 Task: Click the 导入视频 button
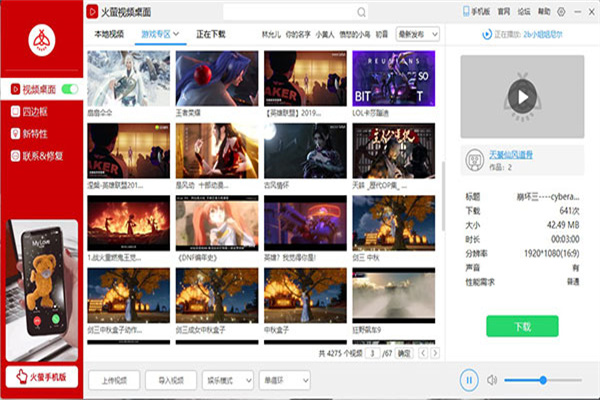(x=171, y=380)
